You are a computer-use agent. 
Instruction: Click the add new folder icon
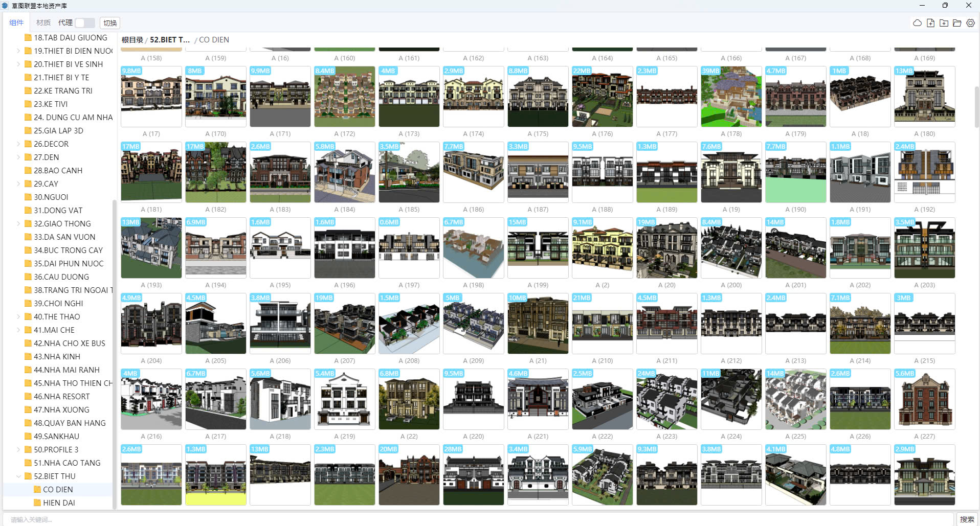(944, 23)
